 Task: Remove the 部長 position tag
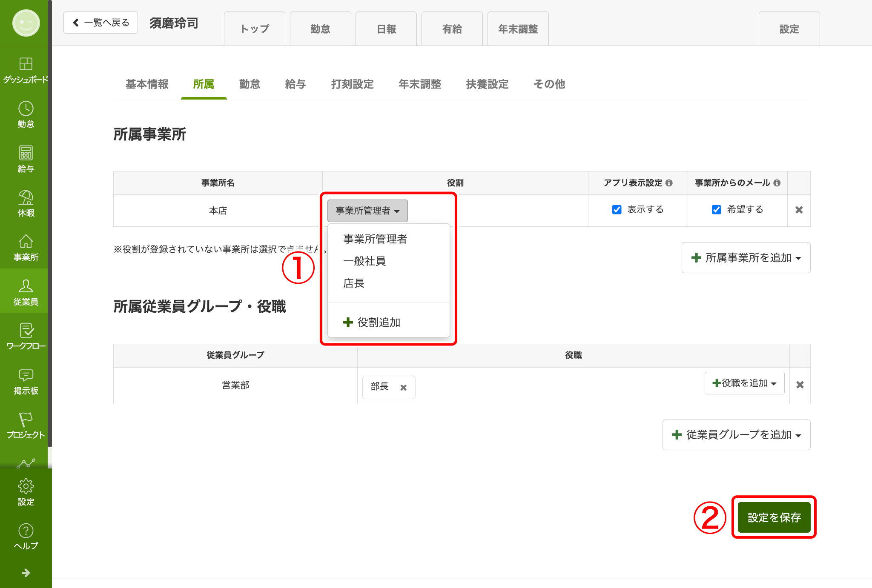403,387
